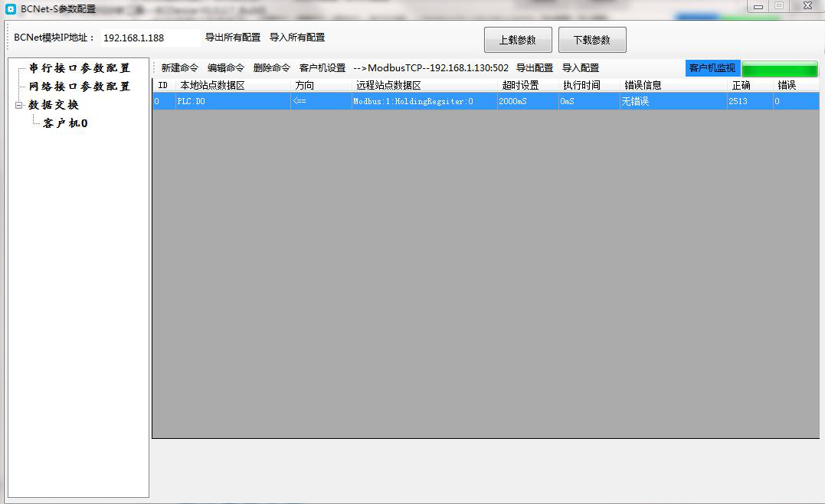Select 串行接口参数配置 in the tree
825x504 pixels.
[x=80, y=68]
